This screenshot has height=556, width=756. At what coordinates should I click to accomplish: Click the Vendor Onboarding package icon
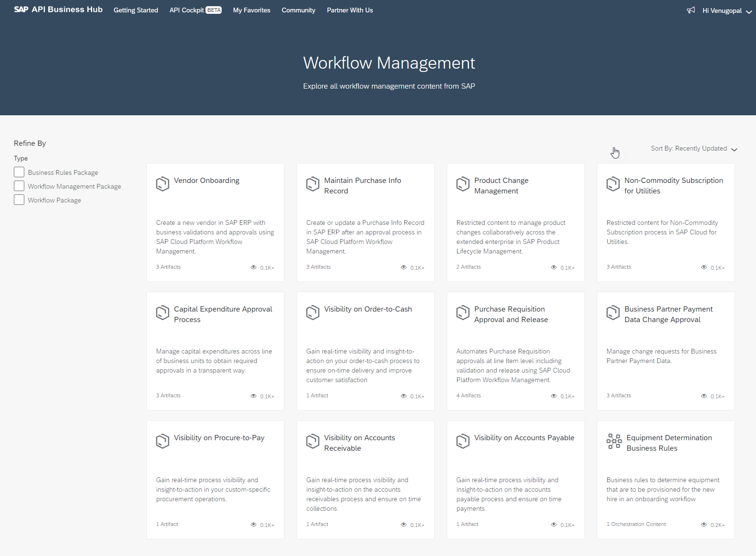point(163,184)
